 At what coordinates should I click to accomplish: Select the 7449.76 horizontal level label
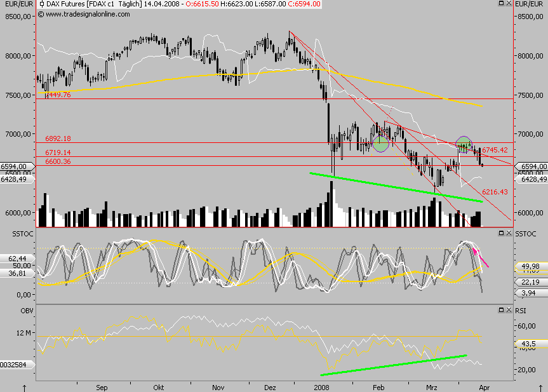pos(58,95)
